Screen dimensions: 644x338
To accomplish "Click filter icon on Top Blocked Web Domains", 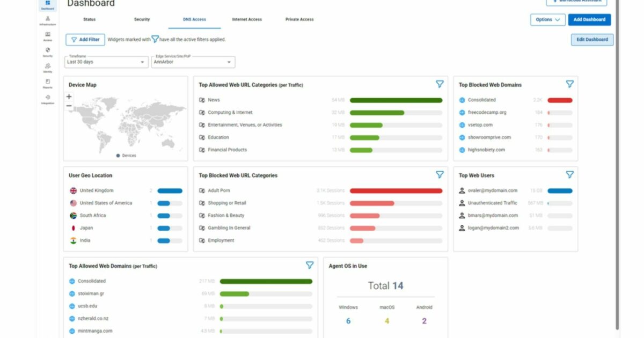I will click(570, 84).
